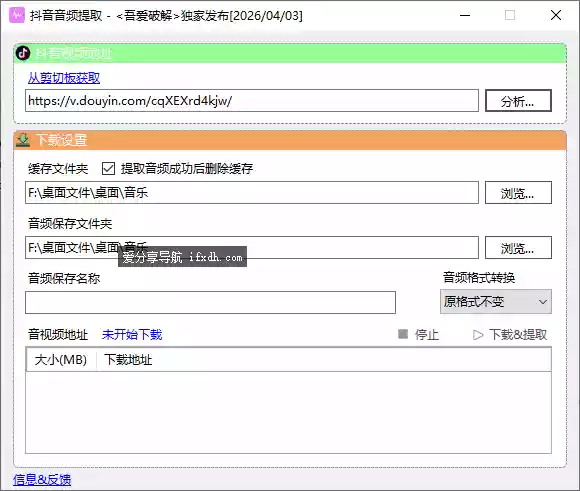The height and width of the screenshot is (491, 580).
Task: Click the 从剪切板获取 link
Action: pyautogui.click(x=64, y=78)
